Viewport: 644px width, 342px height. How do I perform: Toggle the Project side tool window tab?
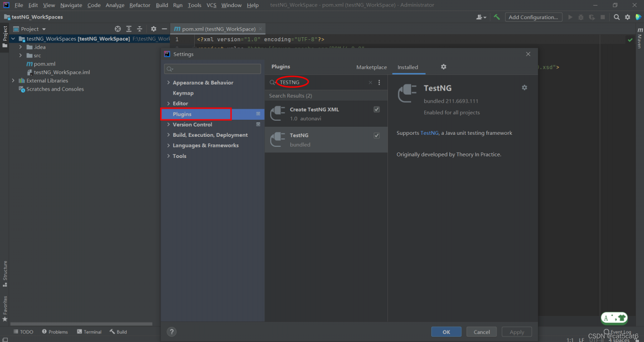click(x=5, y=37)
